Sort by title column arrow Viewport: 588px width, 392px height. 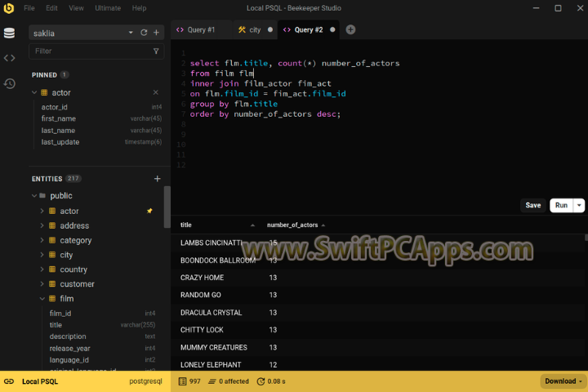(x=252, y=225)
